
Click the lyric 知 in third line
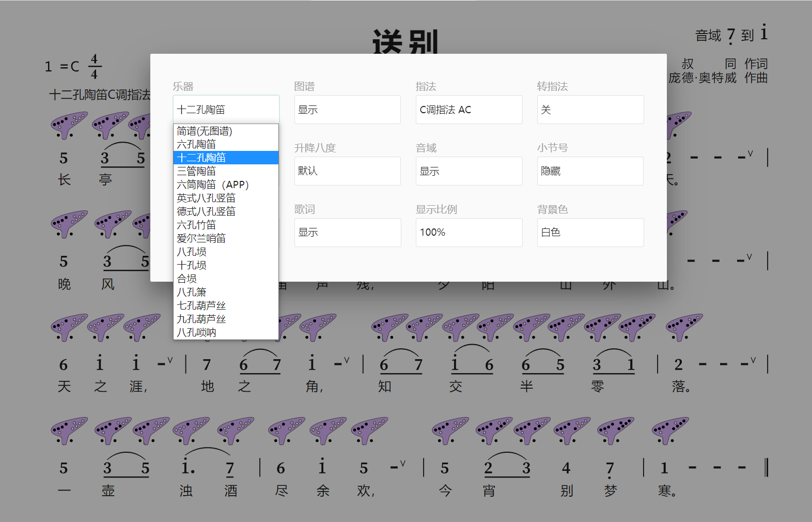[x=385, y=387]
